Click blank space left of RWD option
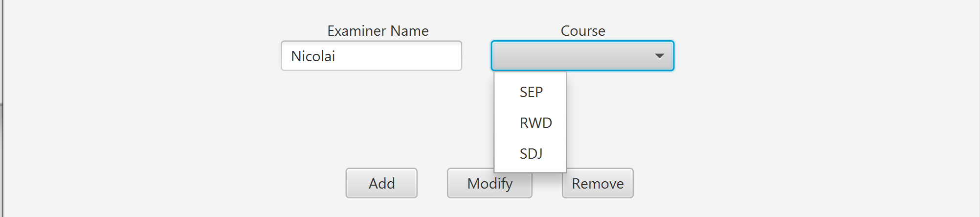The width and height of the screenshot is (980, 217). [506, 123]
